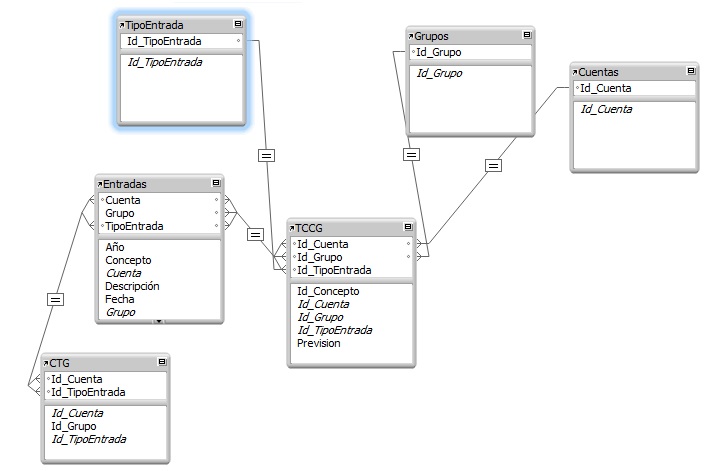Select the equals box between Entradas and TCCG
This screenshot has width=710, height=471.
click(255, 234)
